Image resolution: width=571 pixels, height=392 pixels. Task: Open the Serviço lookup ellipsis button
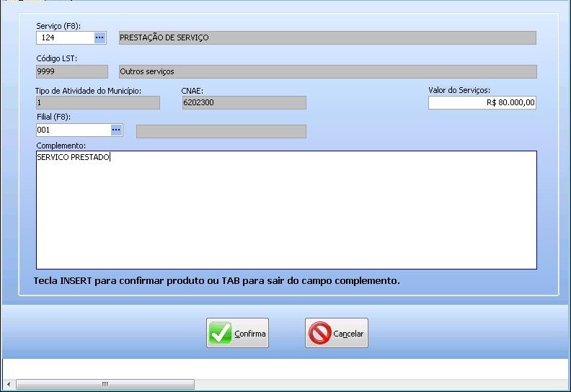tap(99, 37)
